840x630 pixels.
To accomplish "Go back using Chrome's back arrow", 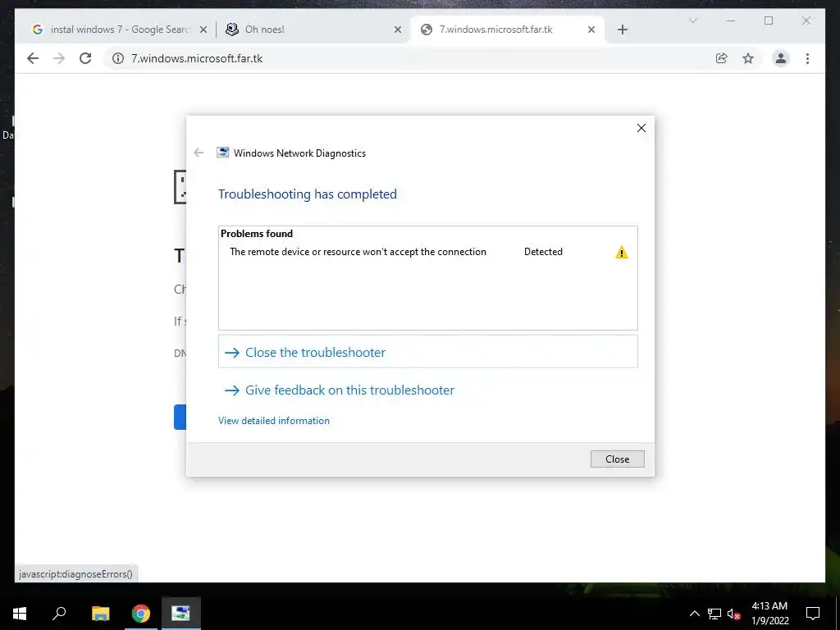I will tap(33, 58).
